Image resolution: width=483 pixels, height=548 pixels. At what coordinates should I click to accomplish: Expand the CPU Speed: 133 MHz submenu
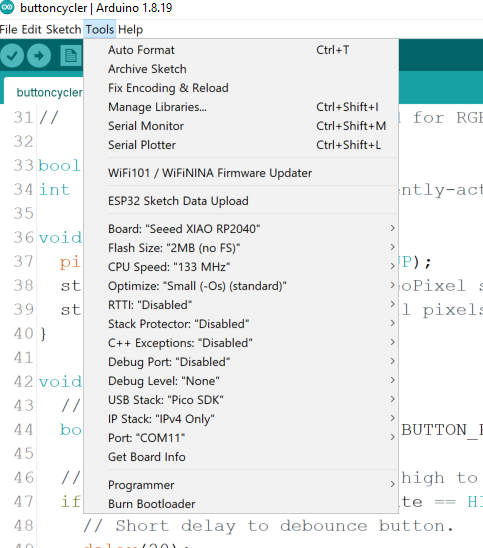coord(241,267)
